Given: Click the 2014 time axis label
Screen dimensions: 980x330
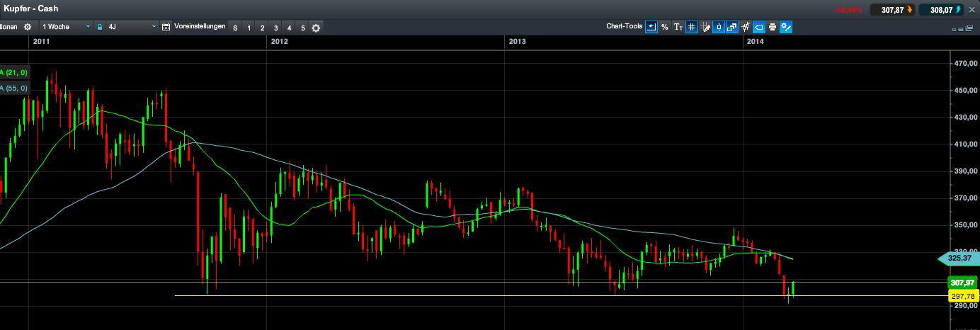Looking at the screenshot, I should click(756, 42).
